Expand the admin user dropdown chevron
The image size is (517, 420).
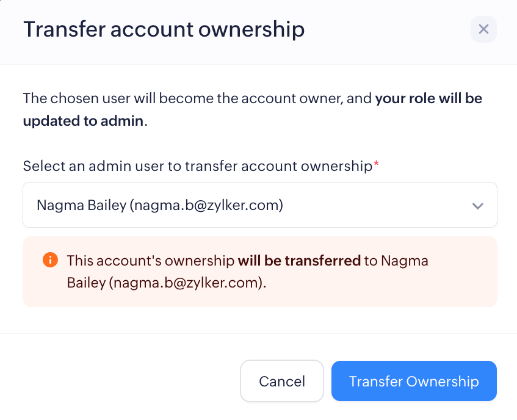tap(478, 206)
